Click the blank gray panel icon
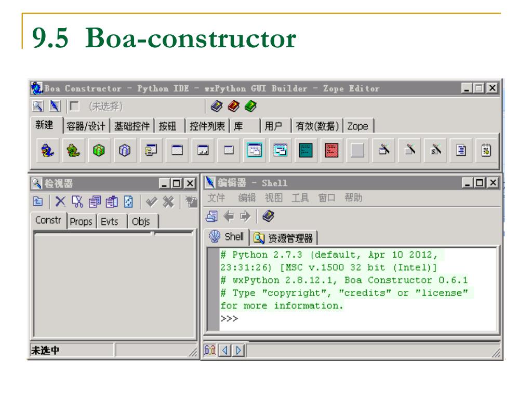 pos(357,150)
